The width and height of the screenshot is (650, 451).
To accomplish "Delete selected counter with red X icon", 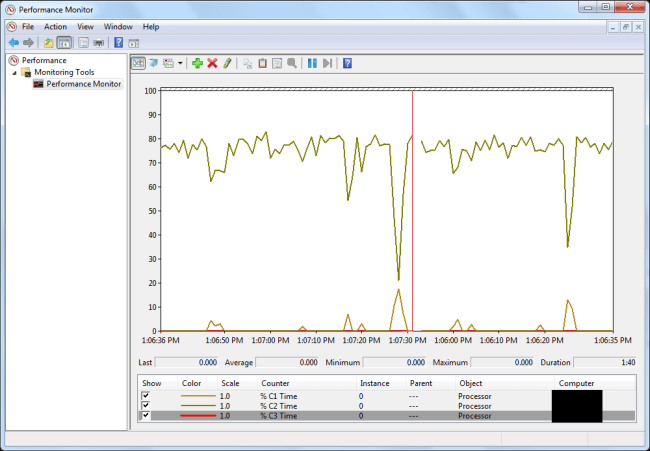I will pos(212,63).
